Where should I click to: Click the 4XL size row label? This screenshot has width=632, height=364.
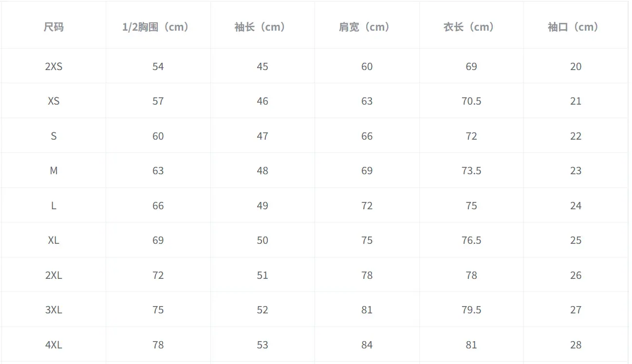[54, 345]
